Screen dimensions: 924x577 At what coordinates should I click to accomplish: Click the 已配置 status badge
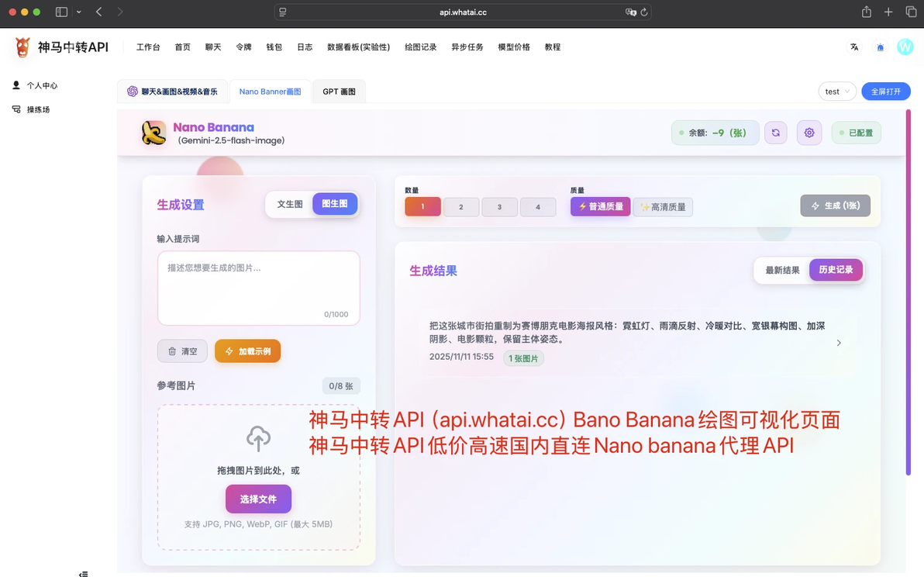point(857,133)
